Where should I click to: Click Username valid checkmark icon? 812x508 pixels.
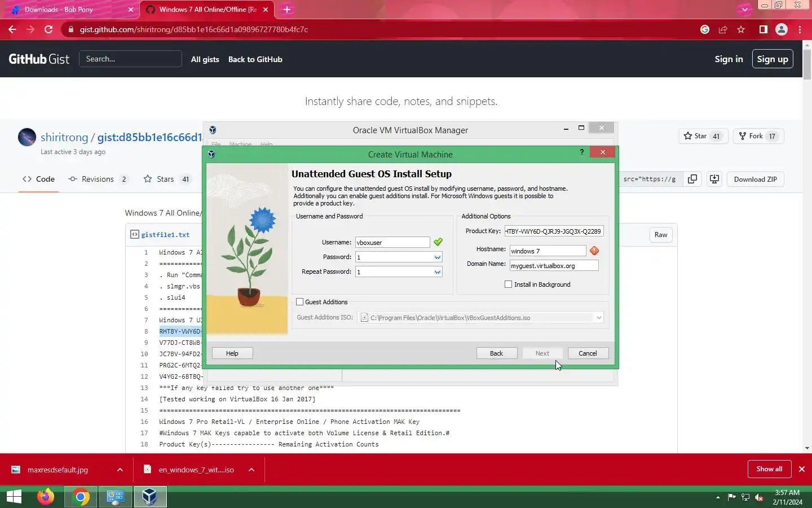point(438,242)
